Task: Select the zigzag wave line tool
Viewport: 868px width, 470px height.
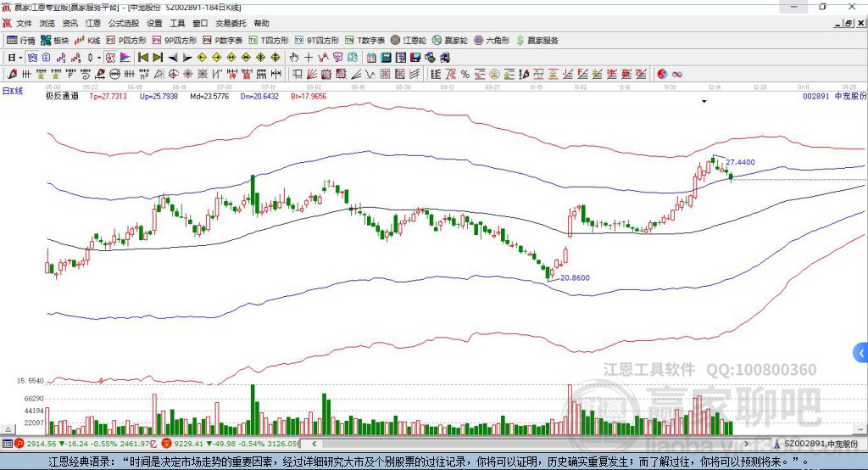Action: tap(370, 74)
